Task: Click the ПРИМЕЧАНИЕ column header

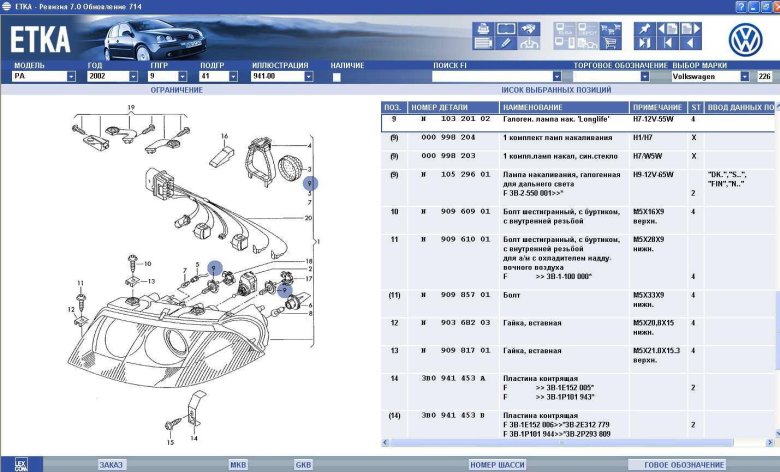Action: (656, 106)
